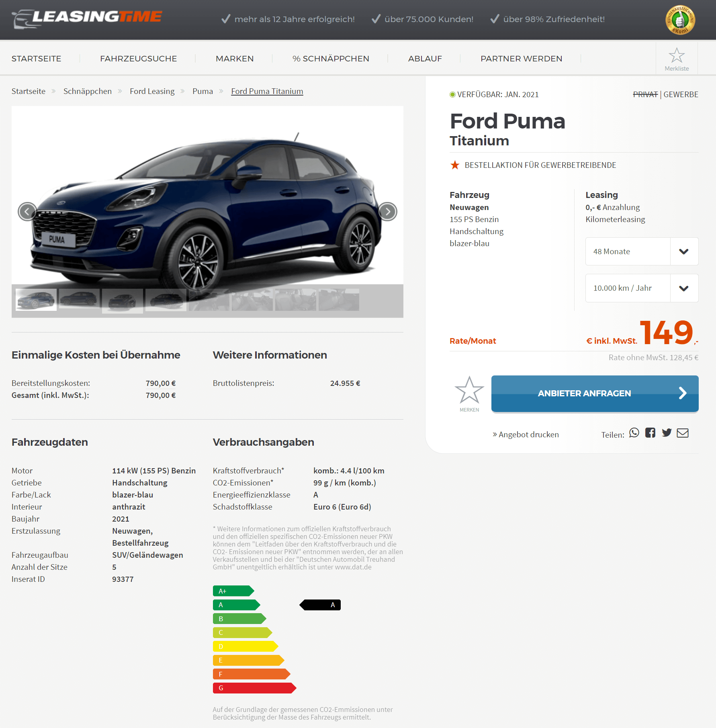The image size is (716, 728).
Task: Show previous car image arrow
Action: click(27, 211)
